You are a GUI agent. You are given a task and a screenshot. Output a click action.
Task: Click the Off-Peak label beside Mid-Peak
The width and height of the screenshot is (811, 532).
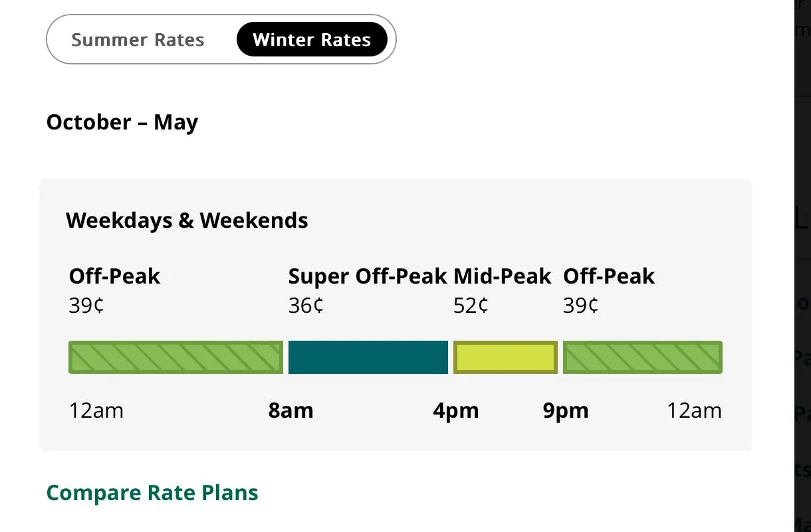click(609, 276)
